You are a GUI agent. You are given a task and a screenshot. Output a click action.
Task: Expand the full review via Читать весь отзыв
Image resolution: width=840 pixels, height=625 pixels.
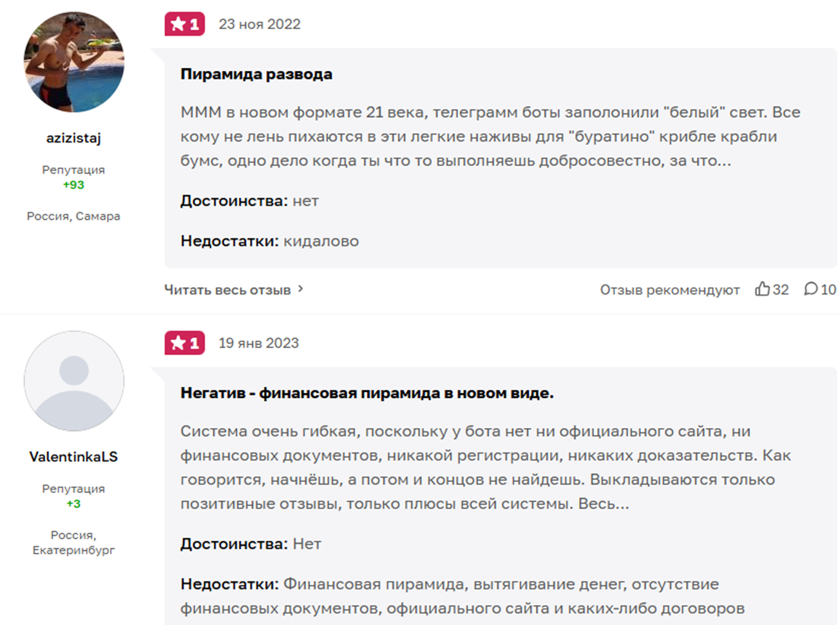228,290
